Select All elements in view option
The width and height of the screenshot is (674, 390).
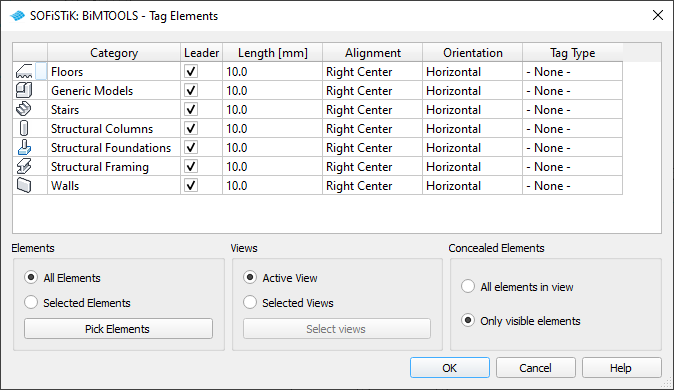(468, 286)
